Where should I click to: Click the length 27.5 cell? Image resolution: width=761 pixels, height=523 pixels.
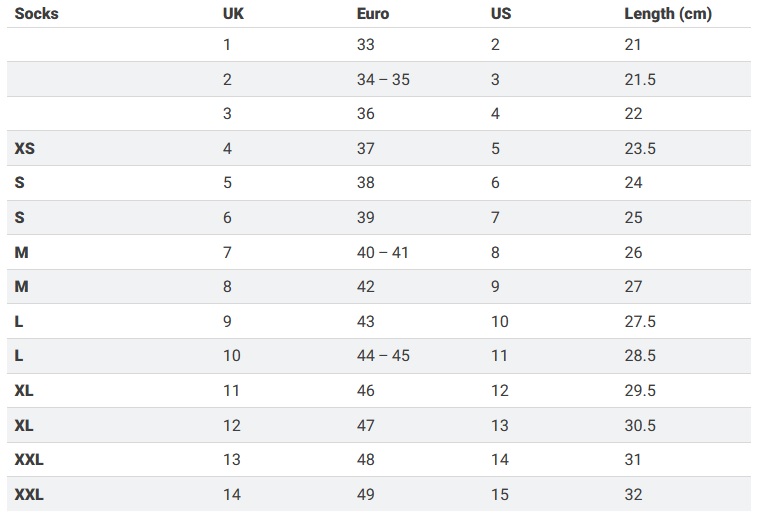pos(639,321)
